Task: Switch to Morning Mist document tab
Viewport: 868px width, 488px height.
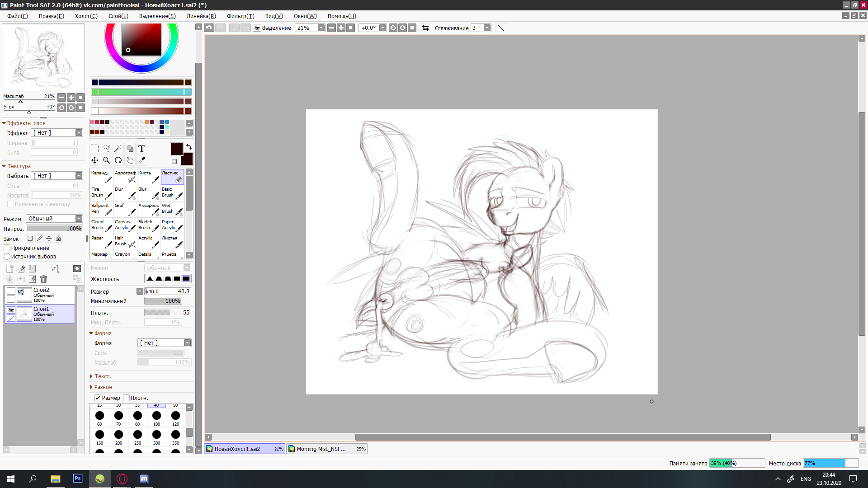Action: click(x=326, y=449)
